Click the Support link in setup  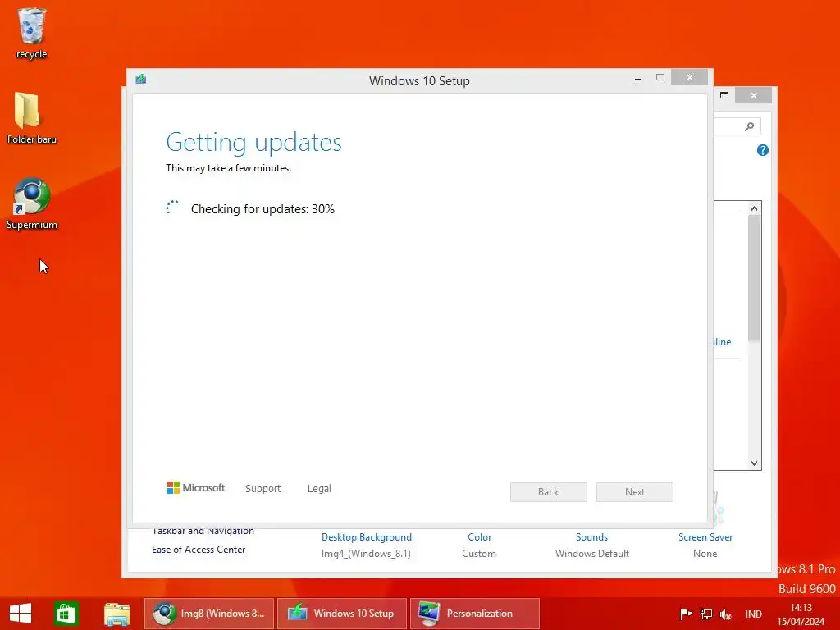point(263,489)
